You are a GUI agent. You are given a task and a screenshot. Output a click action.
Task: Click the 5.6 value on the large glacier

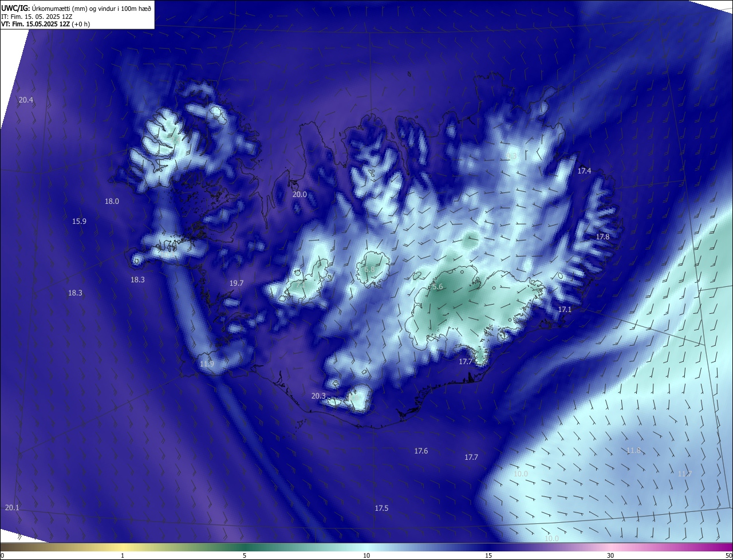pyautogui.click(x=438, y=286)
